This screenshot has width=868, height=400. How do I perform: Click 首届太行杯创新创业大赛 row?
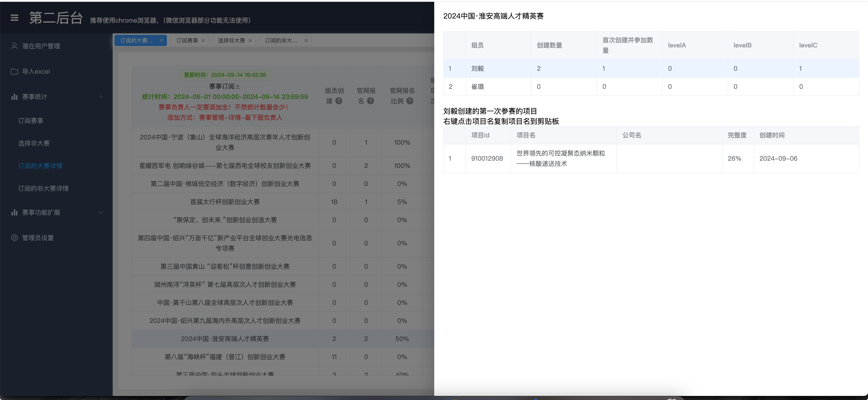(x=225, y=202)
